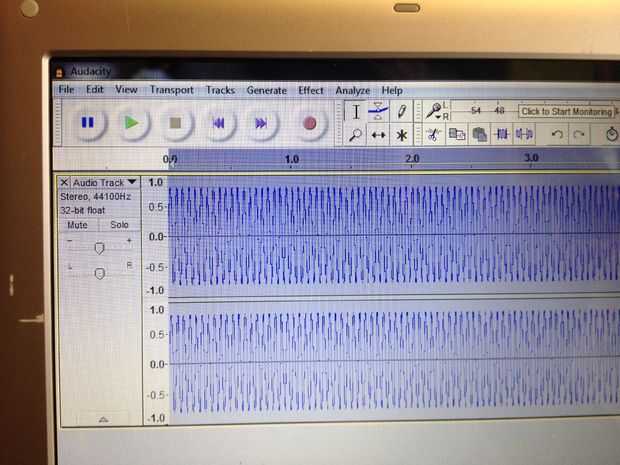Viewport: 620px width, 465px height.
Task: Click the -48 mark on recording meter
Action: tap(499, 110)
